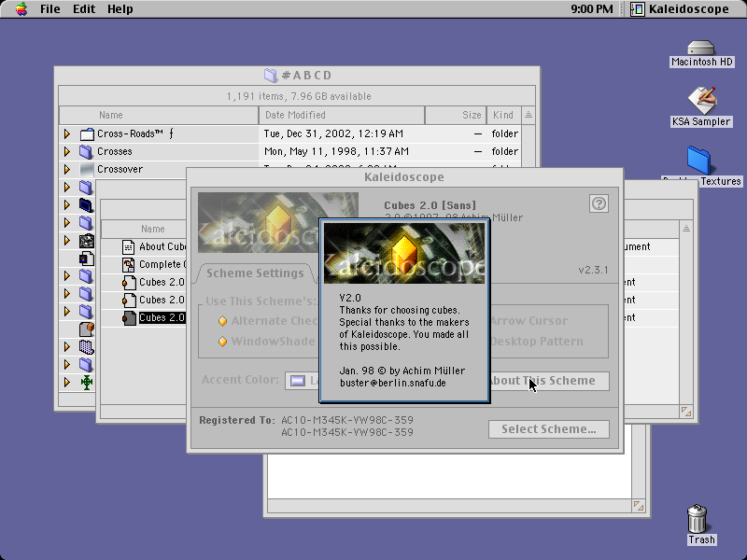Sort # A B C D window by Kind

503,115
